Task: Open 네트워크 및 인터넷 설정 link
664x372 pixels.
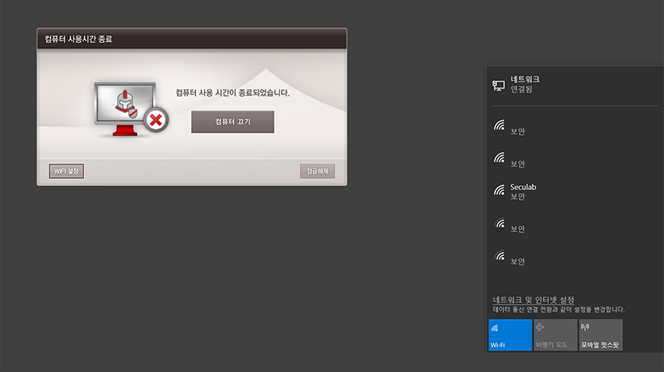Action: coord(533,300)
